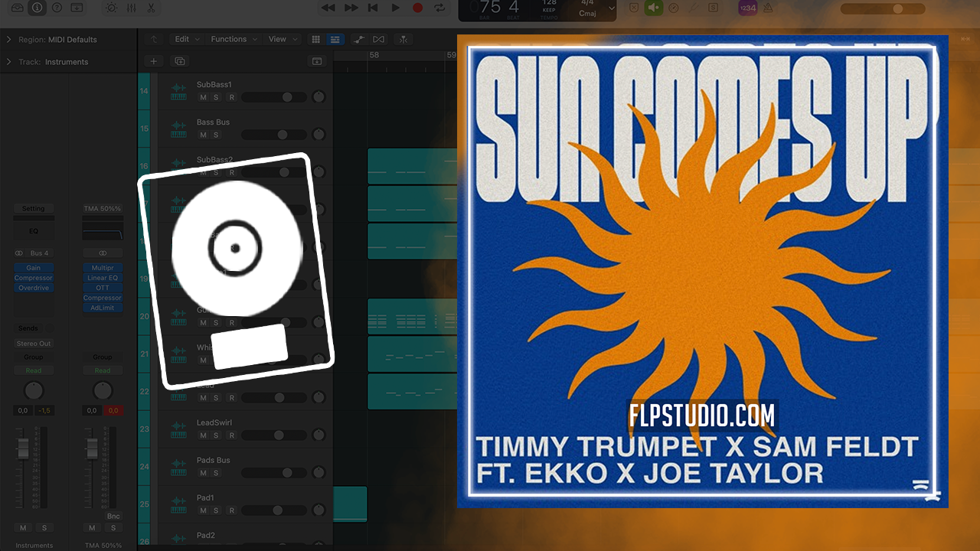Viewport: 980px width, 551px height.
Task: Toggle the Inspector info icon
Action: [x=38, y=8]
